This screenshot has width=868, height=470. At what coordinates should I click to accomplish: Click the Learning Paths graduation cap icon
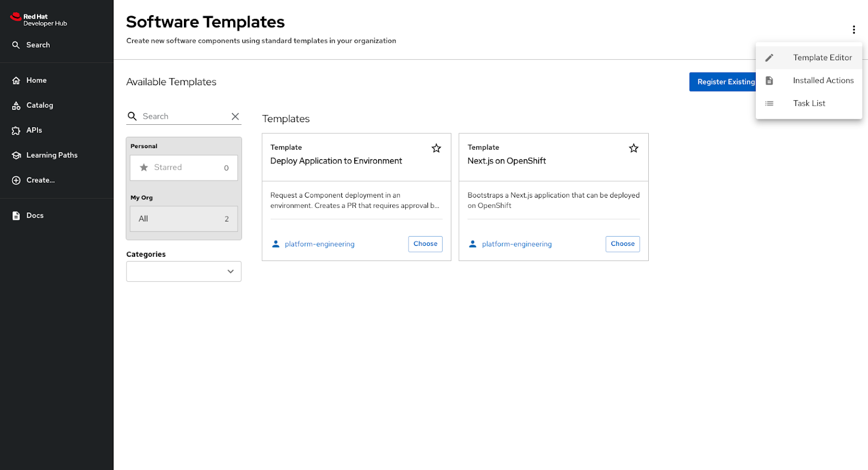pyautogui.click(x=16, y=155)
